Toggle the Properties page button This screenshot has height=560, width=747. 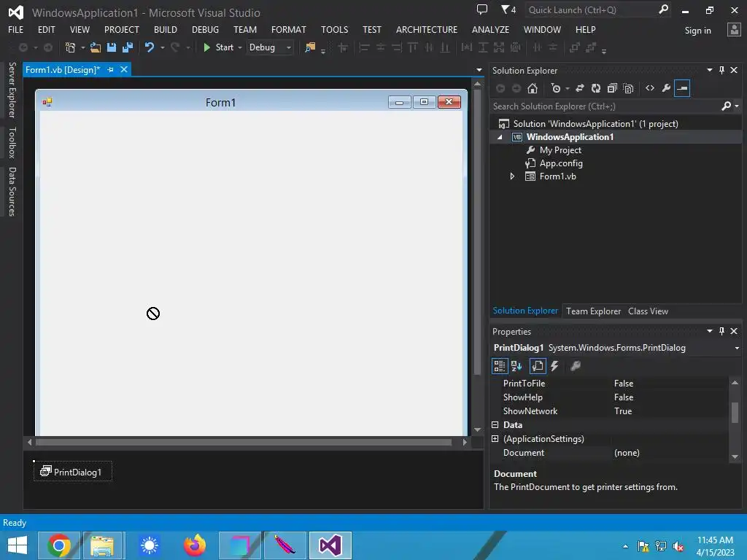[538, 366]
